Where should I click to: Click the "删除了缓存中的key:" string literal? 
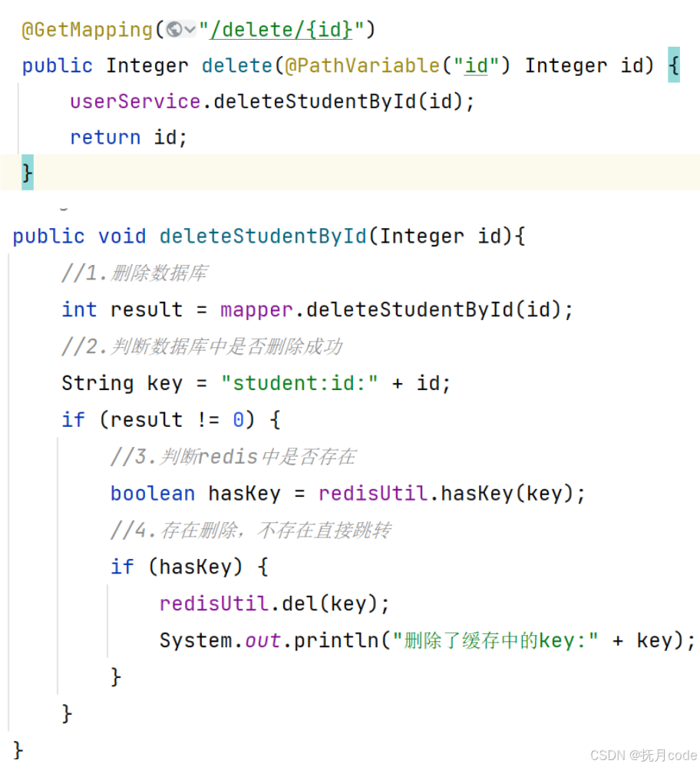click(x=495, y=640)
